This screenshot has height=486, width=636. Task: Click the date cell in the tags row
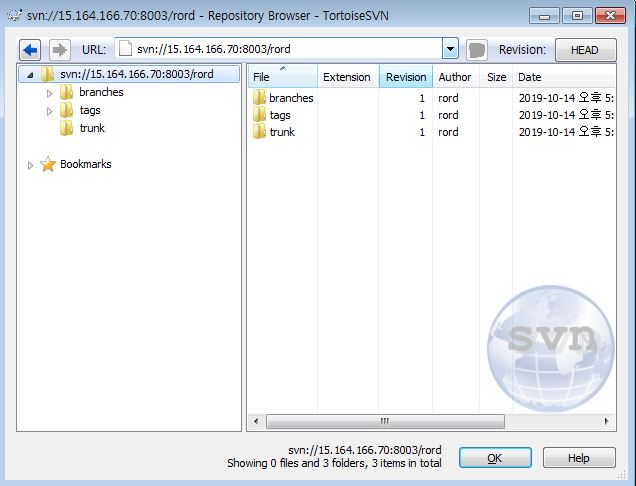[566, 115]
